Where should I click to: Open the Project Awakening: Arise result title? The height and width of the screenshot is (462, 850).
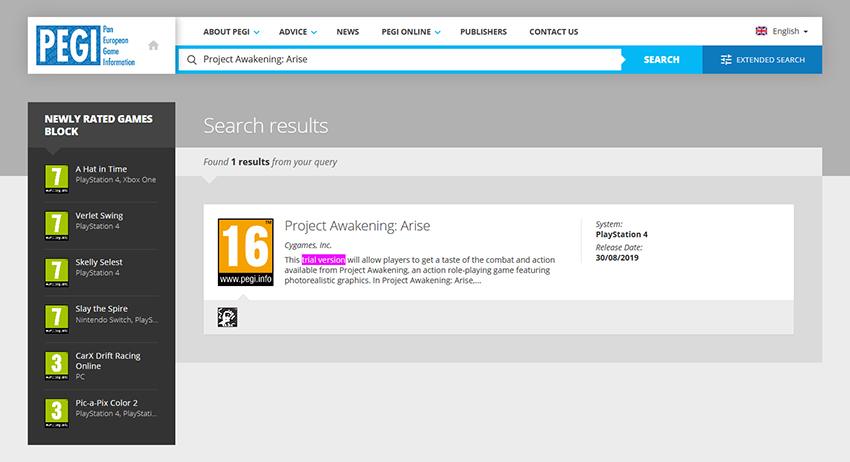[357, 226]
